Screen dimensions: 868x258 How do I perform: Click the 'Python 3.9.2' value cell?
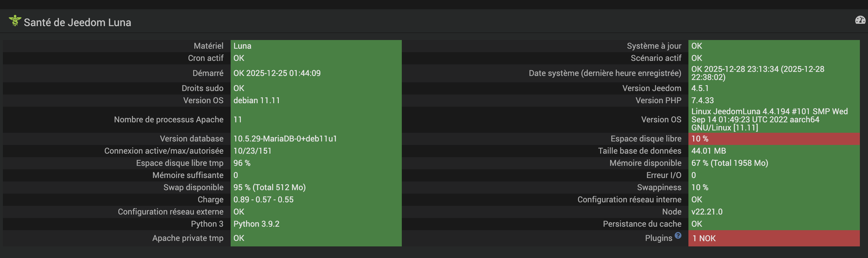click(x=256, y=224)
